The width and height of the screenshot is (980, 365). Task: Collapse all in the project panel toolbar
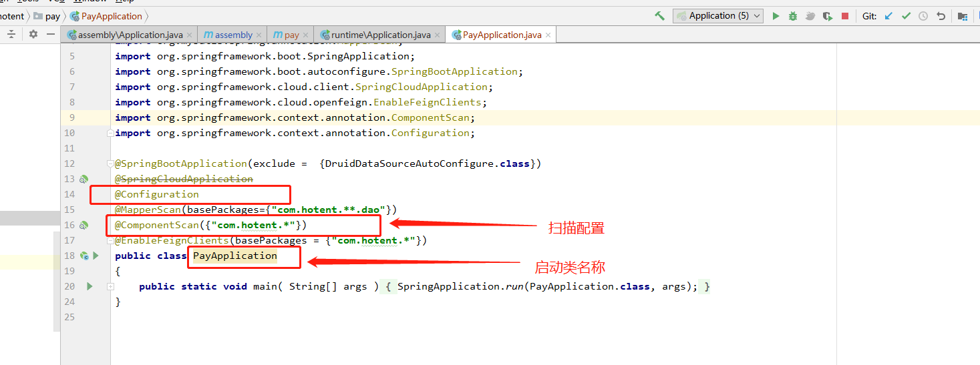tap(11, 35)
